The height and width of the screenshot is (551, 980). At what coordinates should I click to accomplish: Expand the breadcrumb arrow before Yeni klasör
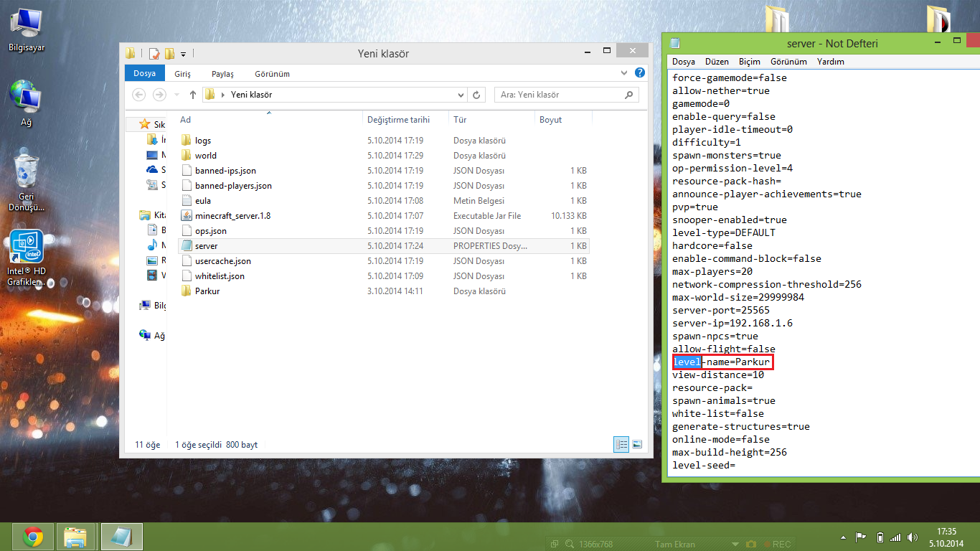point(223,95)
